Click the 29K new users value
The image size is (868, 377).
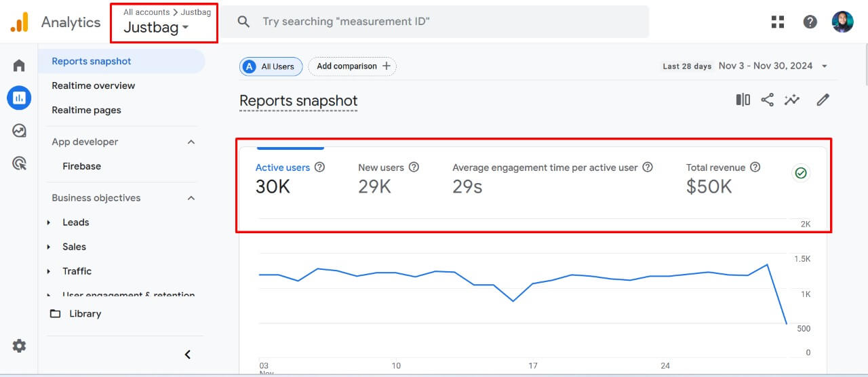point(374,187)
